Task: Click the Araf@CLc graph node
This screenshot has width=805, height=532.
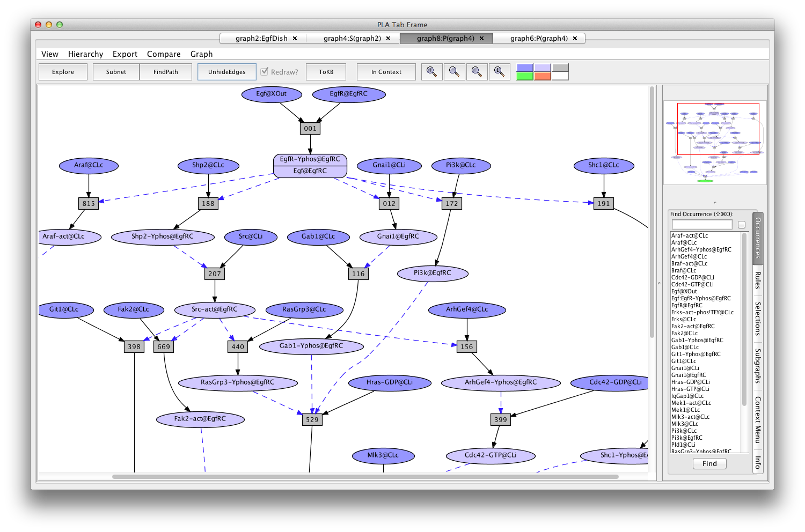Action: [x=89, y=165]
